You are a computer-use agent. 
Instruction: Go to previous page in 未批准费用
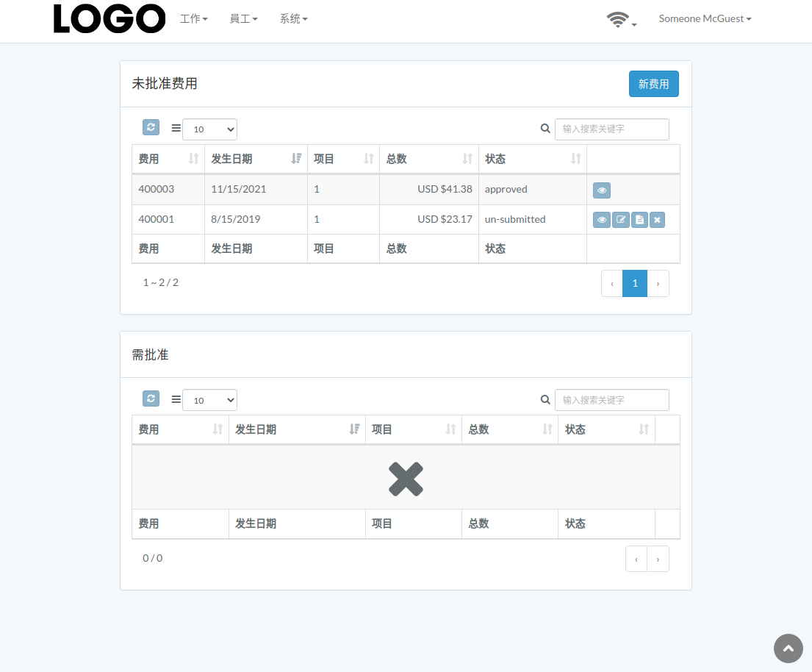[x=612, y=283]
